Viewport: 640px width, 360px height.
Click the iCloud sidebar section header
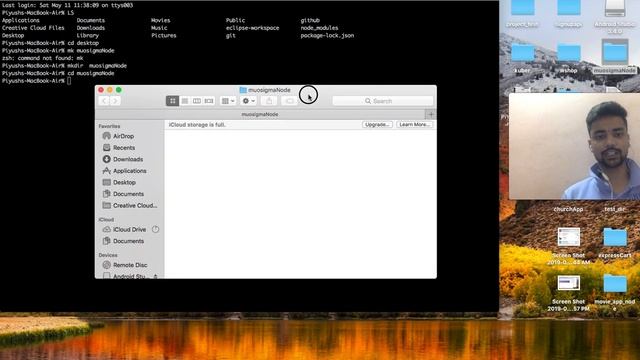click(106, 220)
